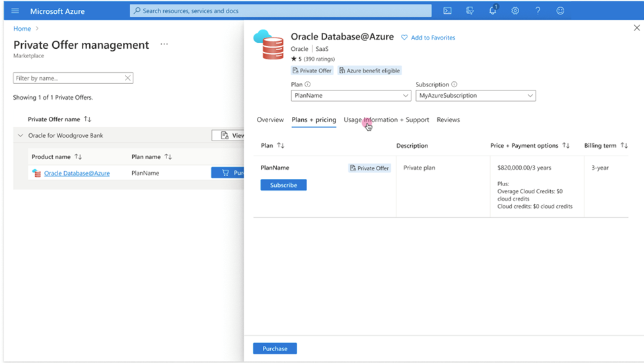644x363 pixels.
Task: Open the Plan dropdown showing PlanName
Action: pyautogui.click(x=351, y=96)
